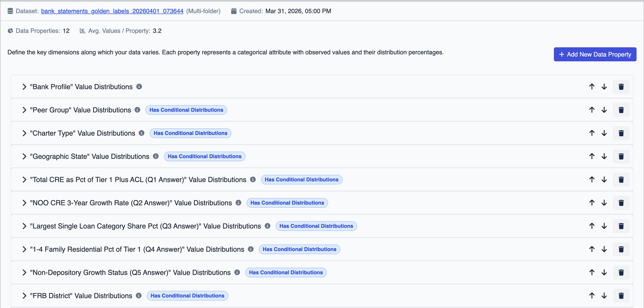Move Peer Group property down
This screenshot has width=644, height=308.
click(x=604, y=110)
